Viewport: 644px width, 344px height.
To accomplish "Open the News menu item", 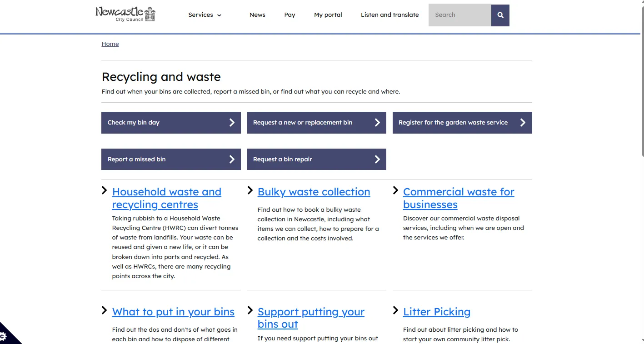I will point(257,15).
